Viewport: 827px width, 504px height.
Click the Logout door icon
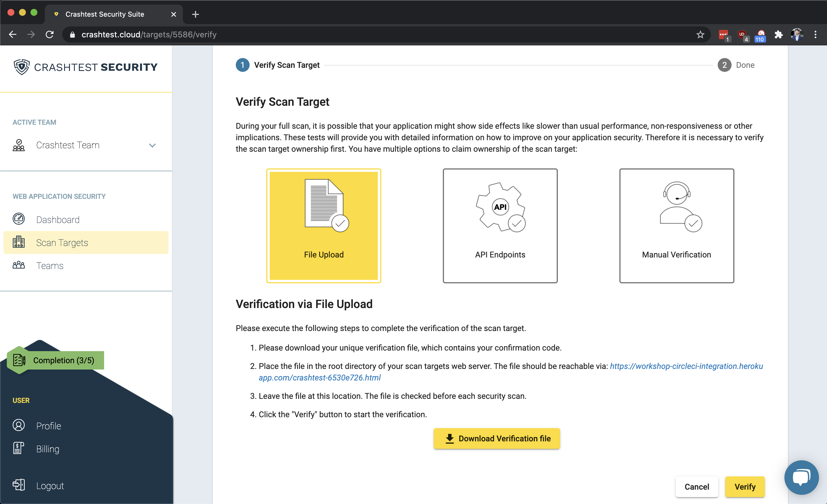(x=18, y=485)
